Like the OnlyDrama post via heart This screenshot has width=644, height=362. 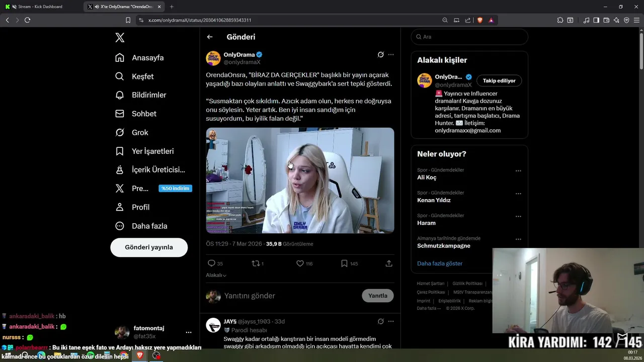pyautogui.click(x=300, y=263)
